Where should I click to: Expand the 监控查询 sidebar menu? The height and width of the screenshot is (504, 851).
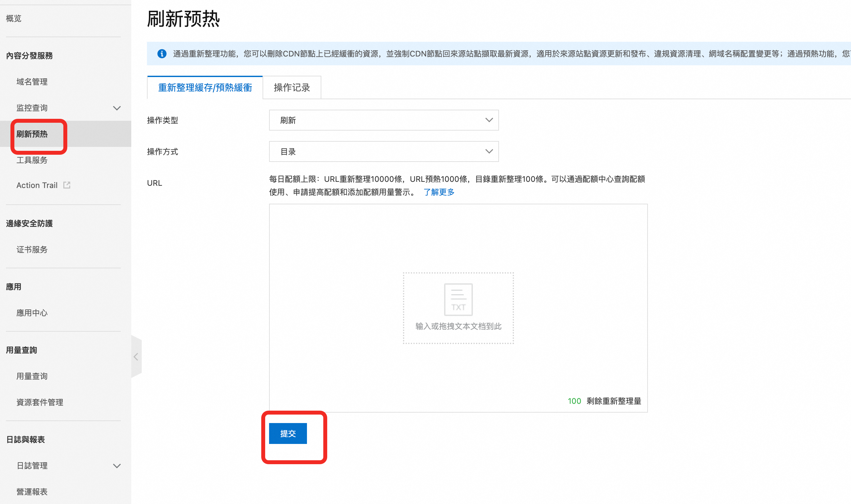[117, 108]
